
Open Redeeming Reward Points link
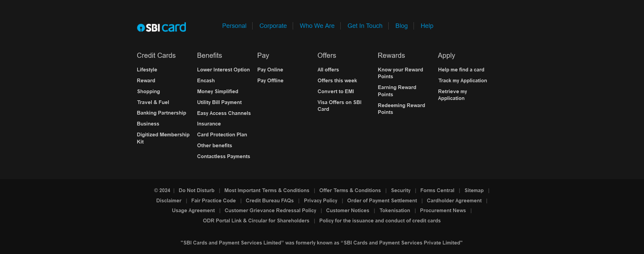click(x=401, y=109)
